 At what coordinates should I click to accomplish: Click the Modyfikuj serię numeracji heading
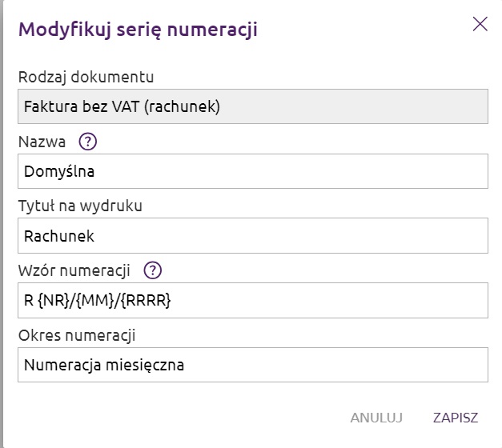[x=138, y=30]
